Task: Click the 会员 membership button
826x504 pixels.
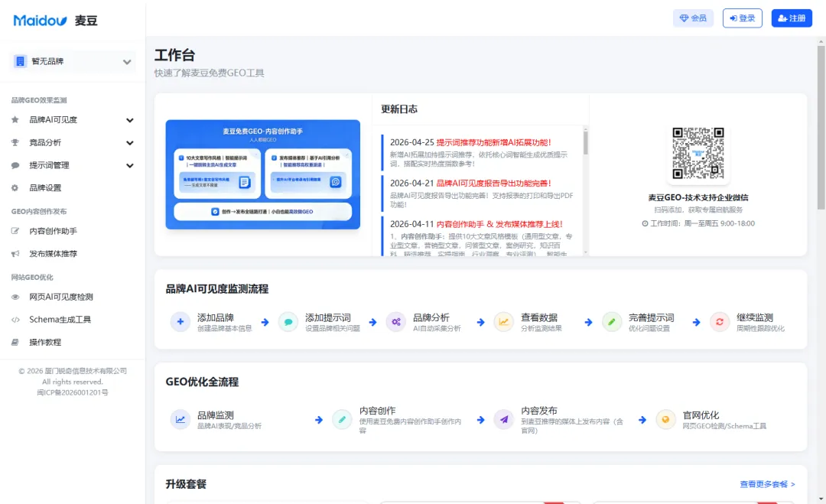Action: point(693,18)
